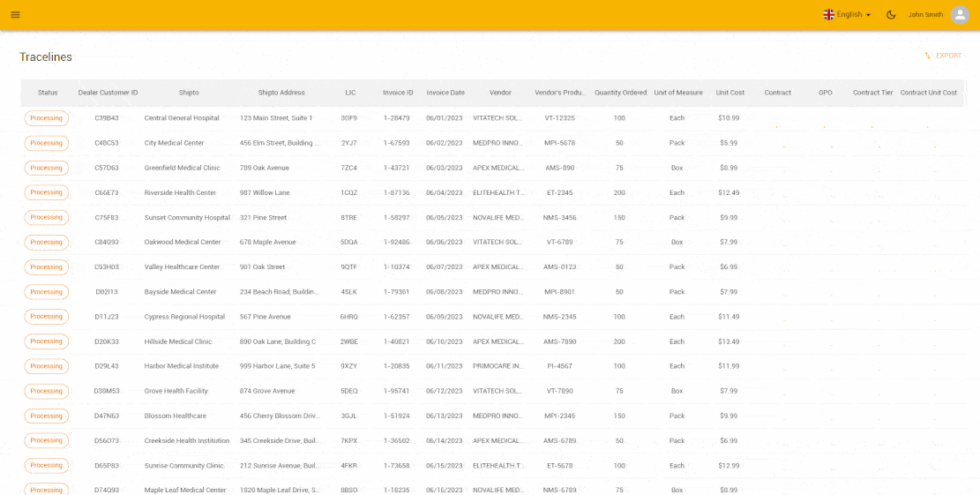The height and width of the screenshot is (495, 980).
Task: Select the GPO column header
Action: click(x=826, y=93)
